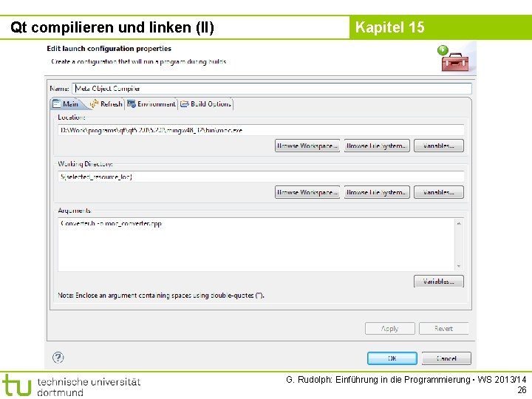This screenshot has height=399, width=532.
Task: Confirm with the OK button
Action: pyautogui.click(x=392, y=358)
